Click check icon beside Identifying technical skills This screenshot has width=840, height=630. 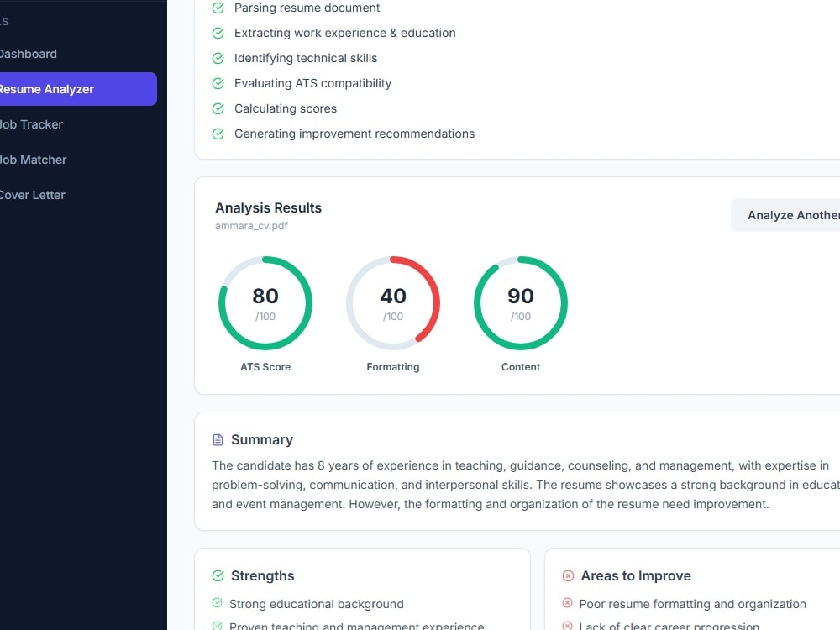click(x=218, y=59)
